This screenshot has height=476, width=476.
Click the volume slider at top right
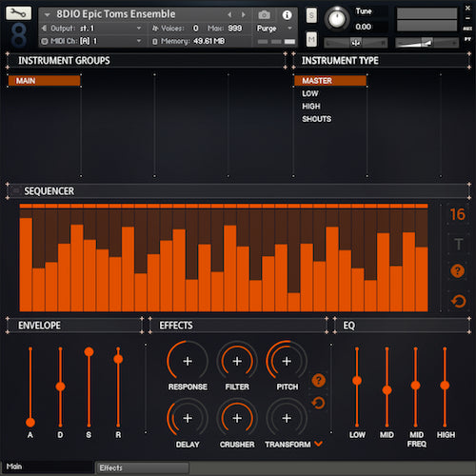coord(427,42)
